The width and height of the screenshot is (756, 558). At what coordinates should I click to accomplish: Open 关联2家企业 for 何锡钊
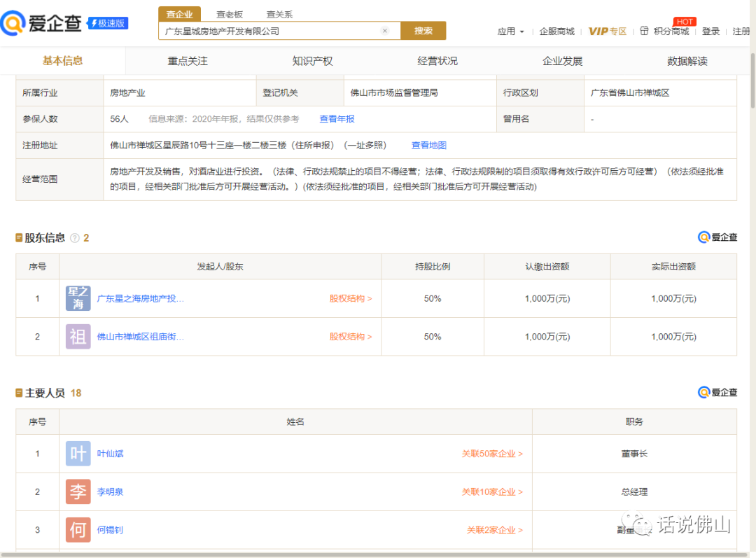click(x=494, y=530)
